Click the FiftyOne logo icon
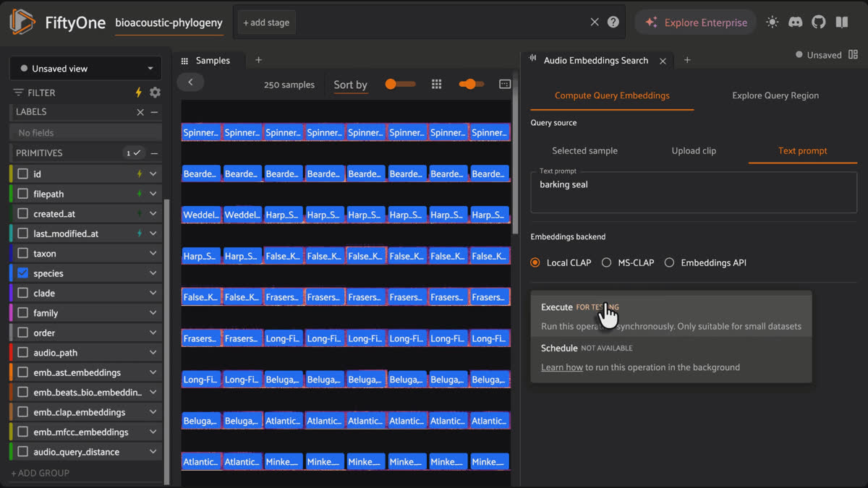The image size is (868, 488). 22,22
